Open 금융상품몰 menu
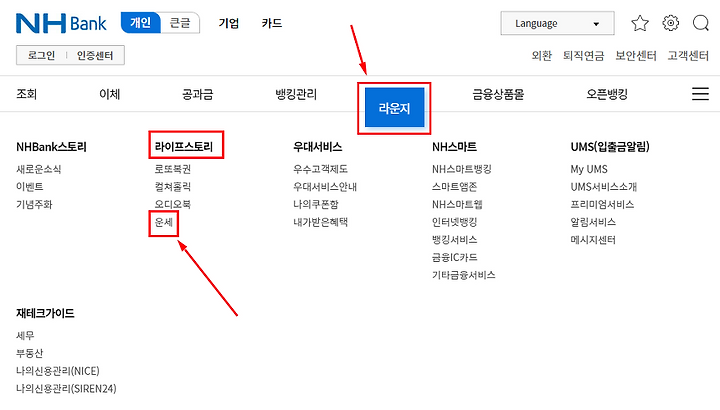720x410 pixels. point(498,94)
